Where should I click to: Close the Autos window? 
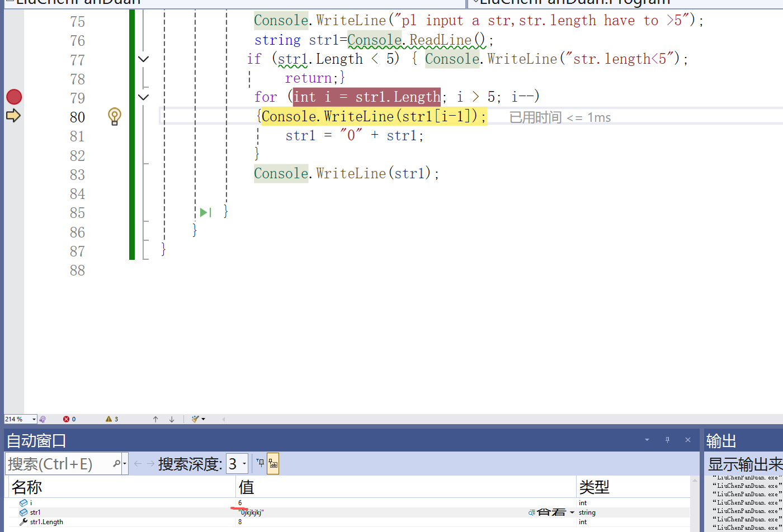[688, 440]
